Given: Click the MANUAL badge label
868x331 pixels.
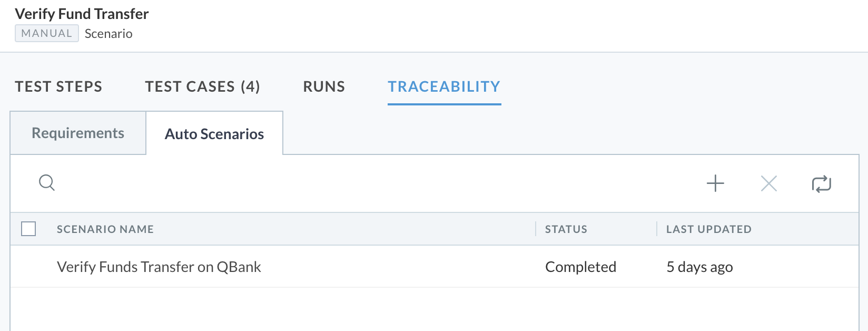Looking at the screenshot, I should click(x=47, y=33).
